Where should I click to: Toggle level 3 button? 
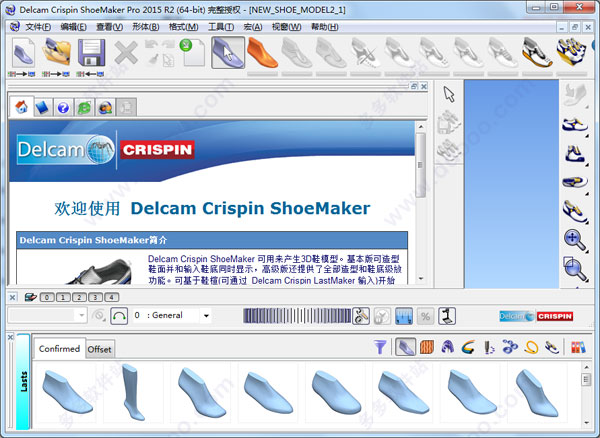(x=95, y=297)
